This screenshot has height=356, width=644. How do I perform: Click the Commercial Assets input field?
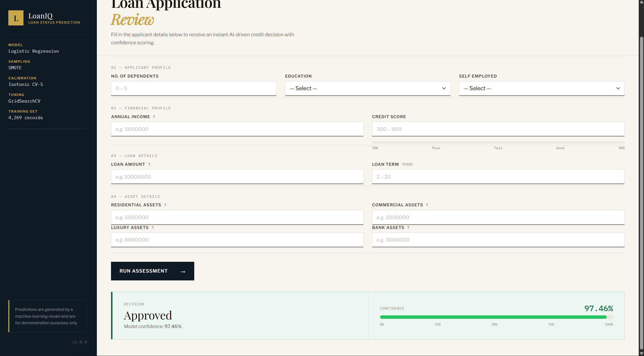tap(498, 217)
